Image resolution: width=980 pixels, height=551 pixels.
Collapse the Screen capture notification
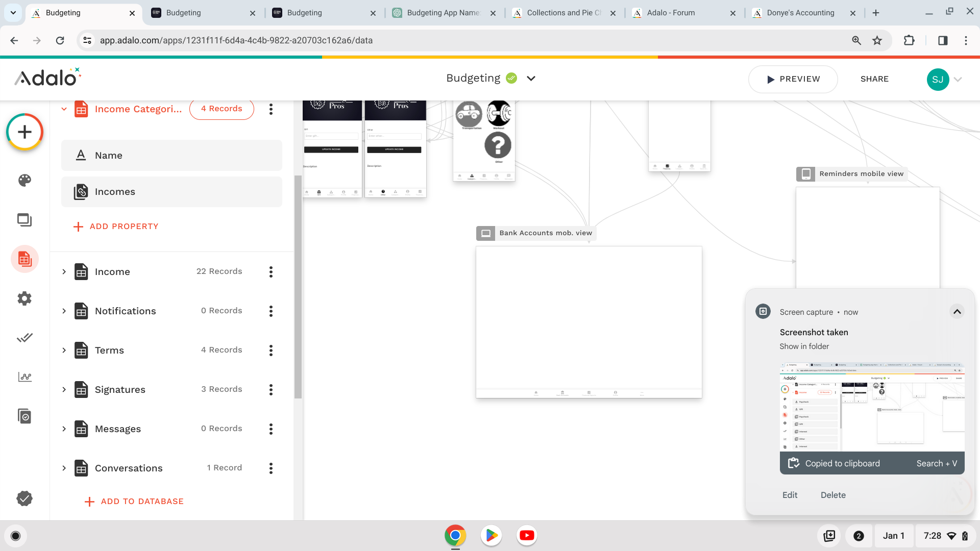(957, 312)
